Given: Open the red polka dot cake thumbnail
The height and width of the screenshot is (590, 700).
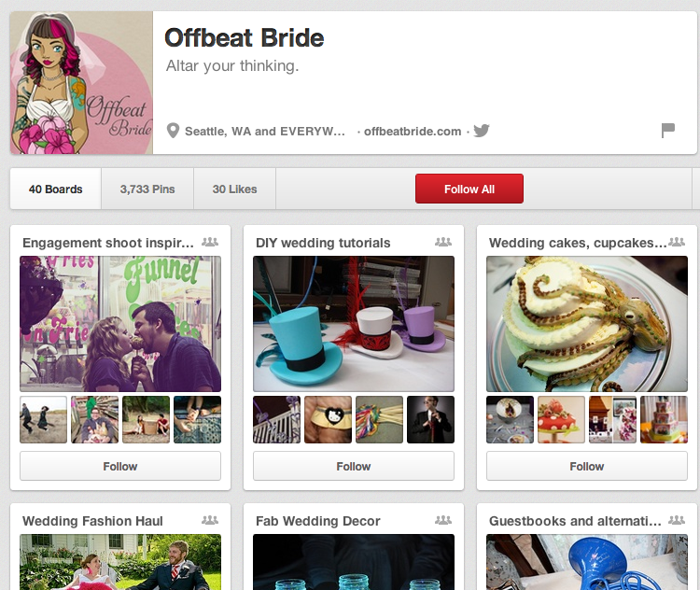Looking at the screenshot, I should [561, 419].
